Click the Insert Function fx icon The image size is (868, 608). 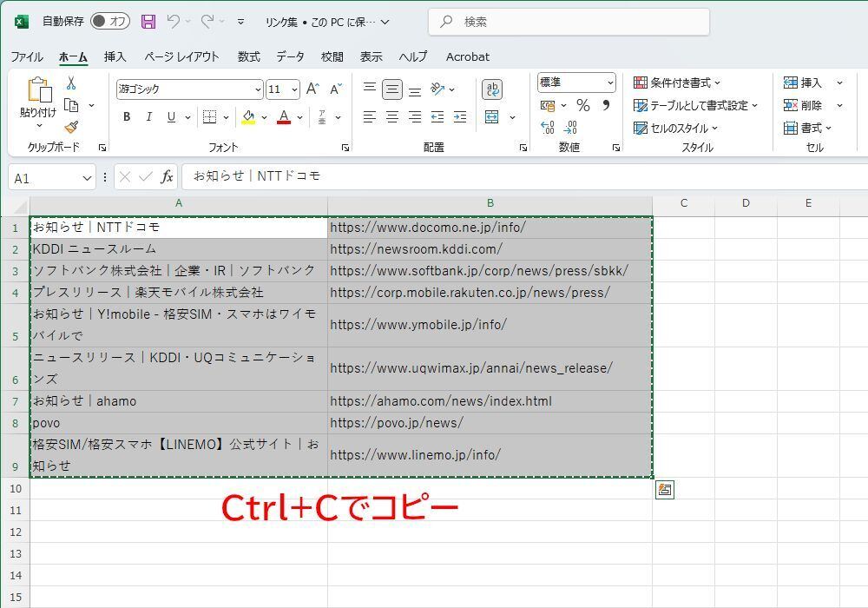167,177
